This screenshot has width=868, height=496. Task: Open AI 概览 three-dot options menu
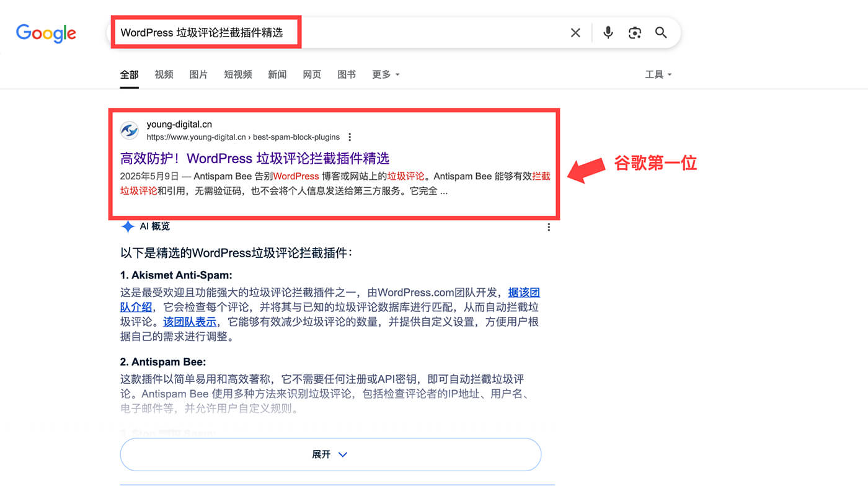(x=549, y=228)
